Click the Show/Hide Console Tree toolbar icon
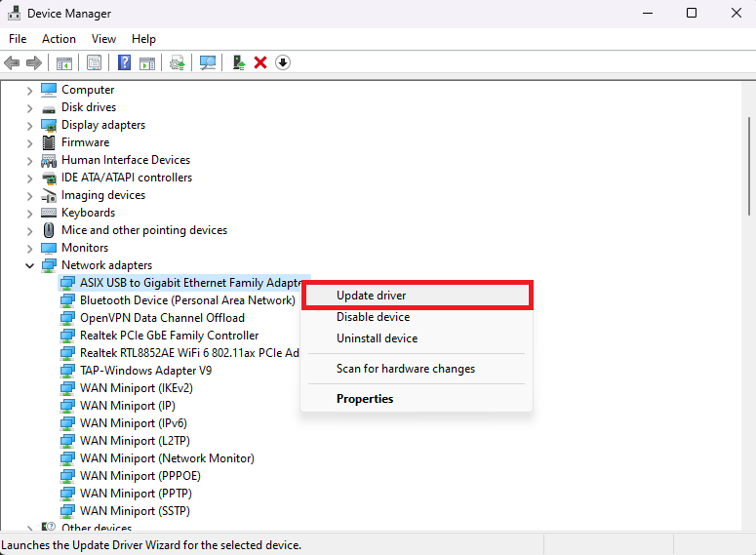Image resolution: width=756 pixels, height=555 pixels. pyautogui.click(x=64, y=62)
